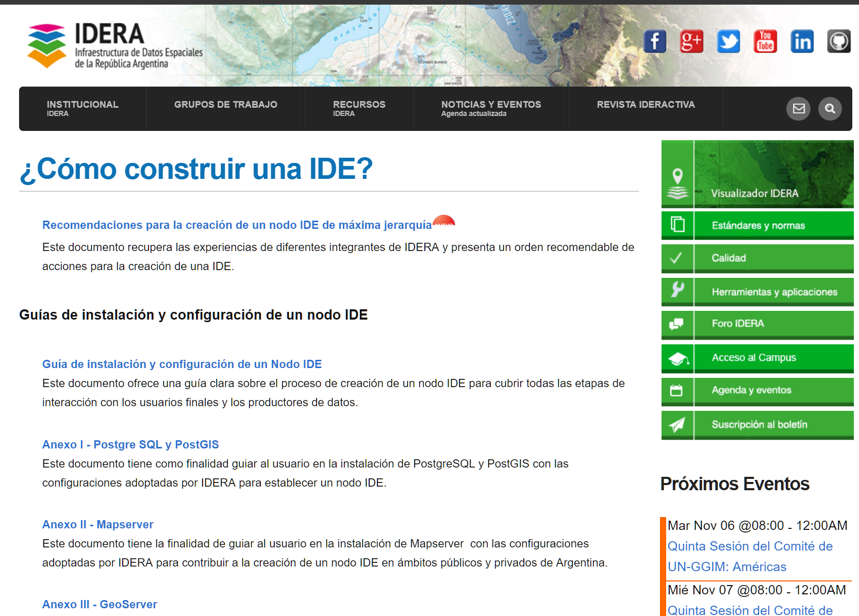Open the Mié Nov 07 Quinta Sesión event link
This screenshot has height=616, width=859.
coord(750,610)
